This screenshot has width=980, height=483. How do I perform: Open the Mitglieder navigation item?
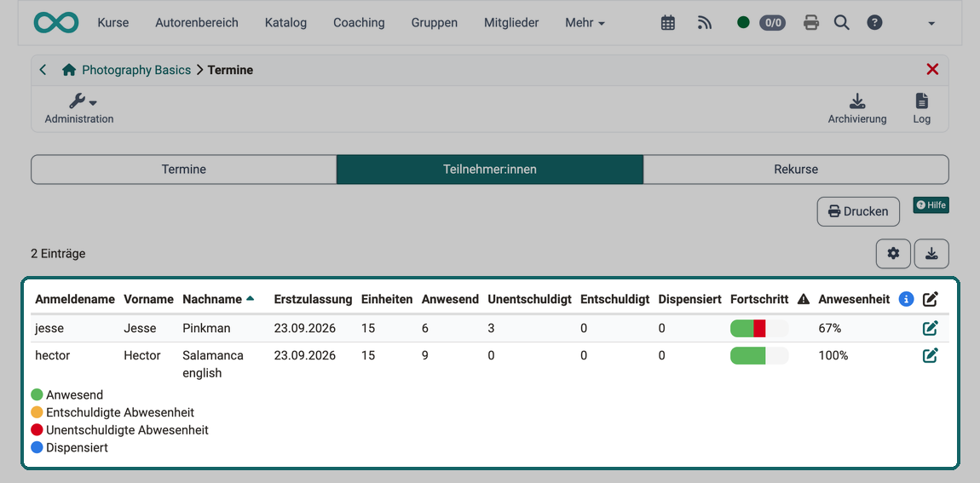[511, 23]
